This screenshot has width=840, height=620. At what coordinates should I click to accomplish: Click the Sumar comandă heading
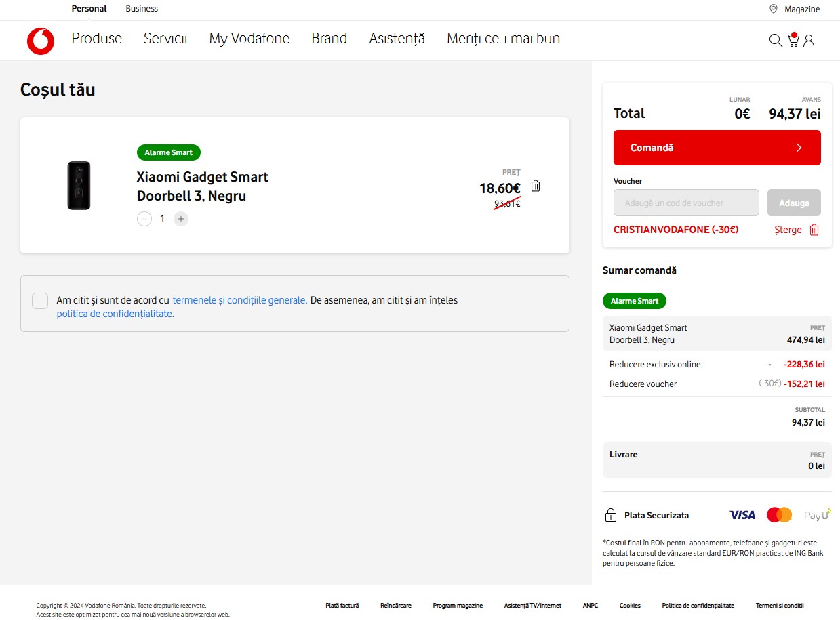pos(639,270)
